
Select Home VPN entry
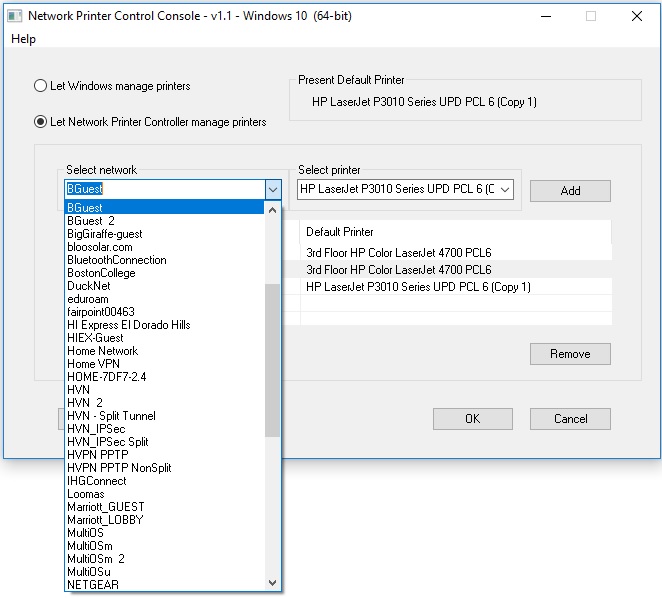(x=165, y=364)
